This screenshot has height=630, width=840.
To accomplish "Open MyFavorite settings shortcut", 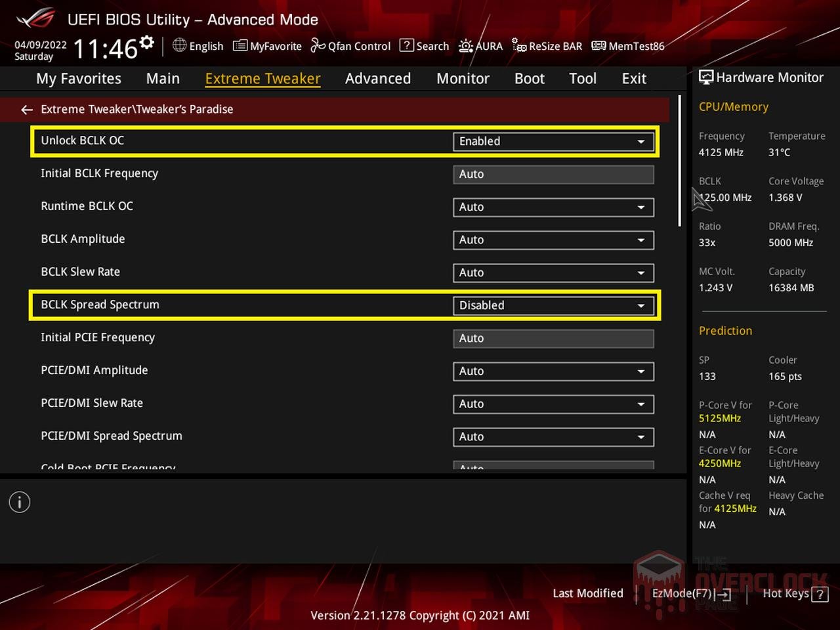I will [x=266, y=46].
